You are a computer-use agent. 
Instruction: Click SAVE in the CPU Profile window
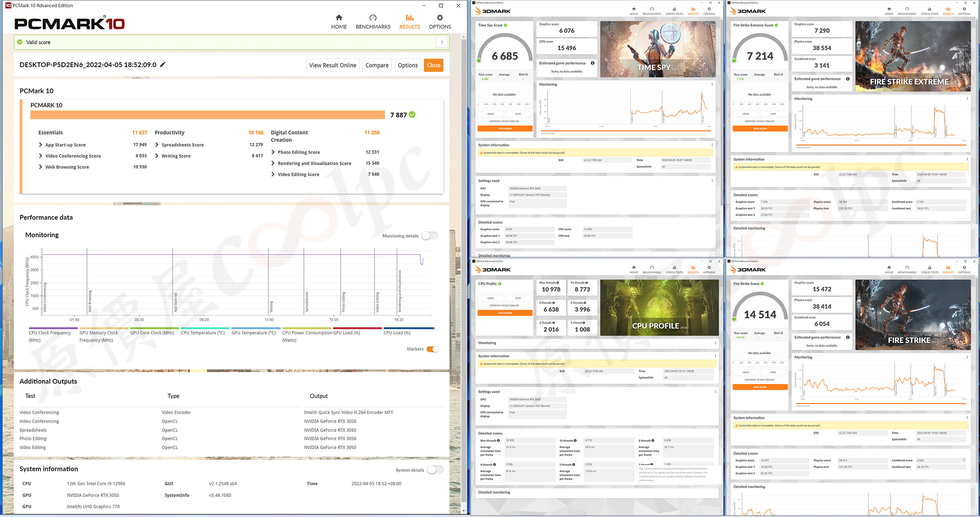pyautogui.click(x=518, y=298)
